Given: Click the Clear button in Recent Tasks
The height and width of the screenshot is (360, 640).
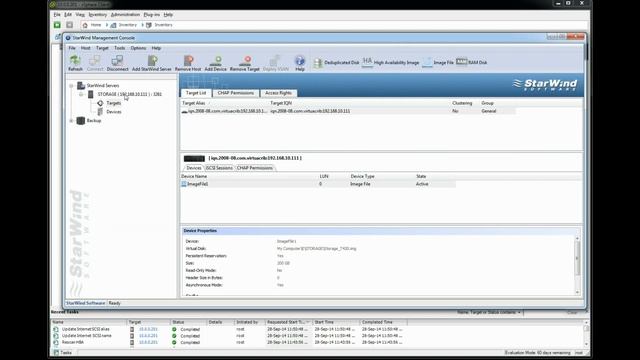Looking at the screenshot, I should pyautogui.click(x=572, y=312).
